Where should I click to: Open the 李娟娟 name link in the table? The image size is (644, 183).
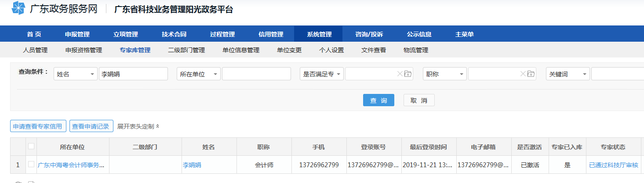[192, 165]
